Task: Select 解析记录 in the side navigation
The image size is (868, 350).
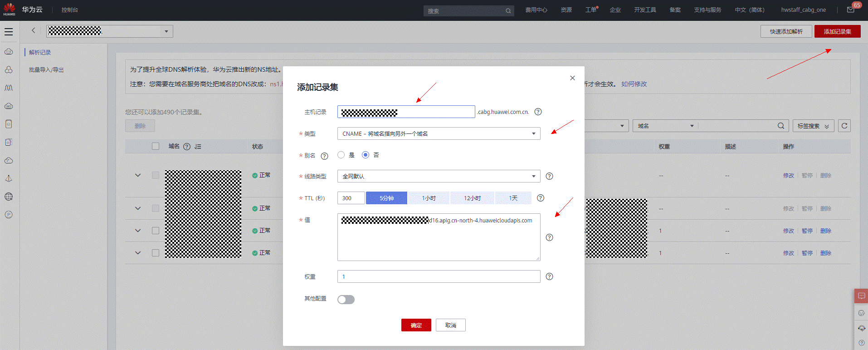Action: [40, 53]
